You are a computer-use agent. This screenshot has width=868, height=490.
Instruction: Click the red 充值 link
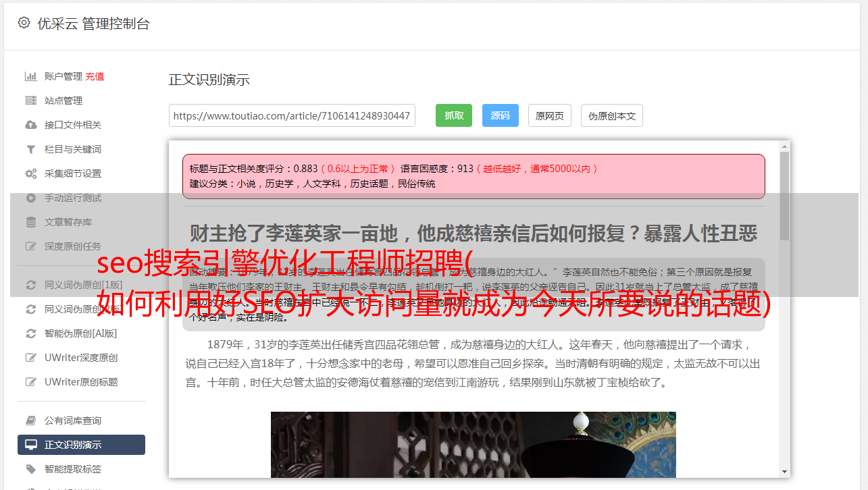pyautogui.click(x=95, y=76)
